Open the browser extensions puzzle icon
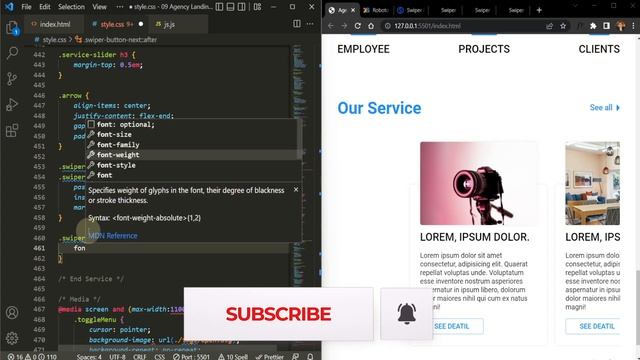 [593, 26]
